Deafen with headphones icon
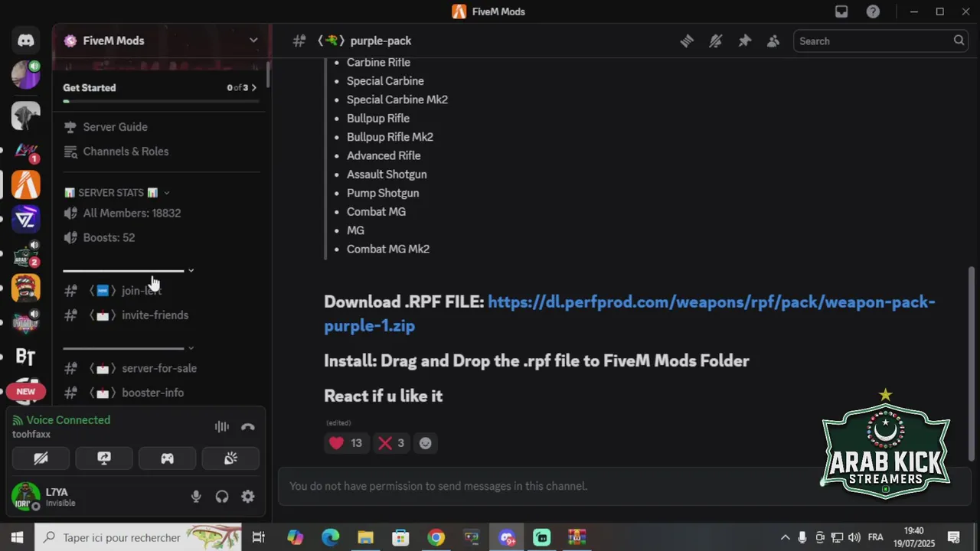 click(x=222, y=497)
